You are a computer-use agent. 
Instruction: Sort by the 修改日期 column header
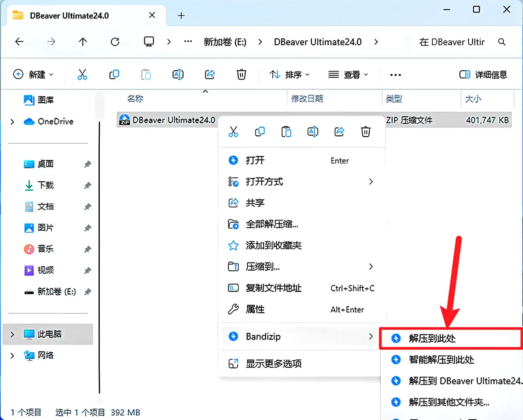[307, 99]
